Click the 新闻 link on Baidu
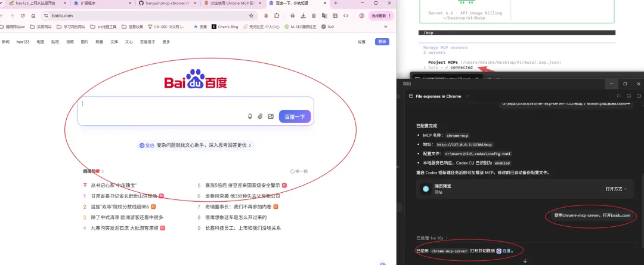Image resolution: width=644 pixels, height=265 pixels. point(5,42)
